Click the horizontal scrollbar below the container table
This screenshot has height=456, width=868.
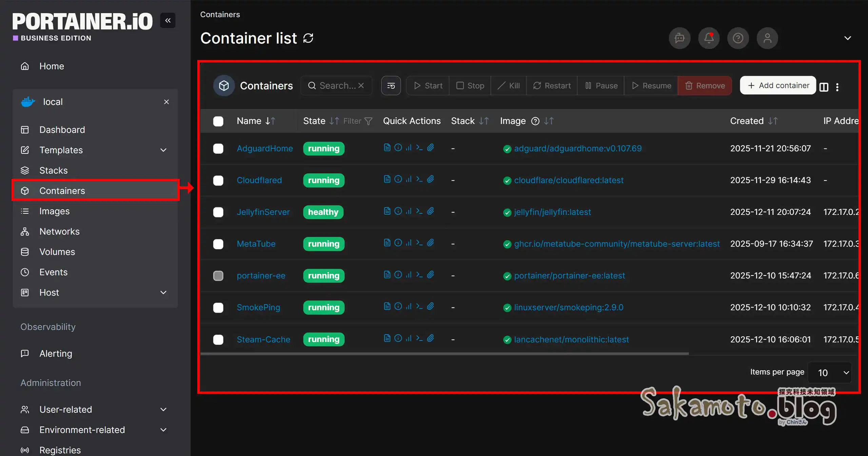[x=444, y=354]
